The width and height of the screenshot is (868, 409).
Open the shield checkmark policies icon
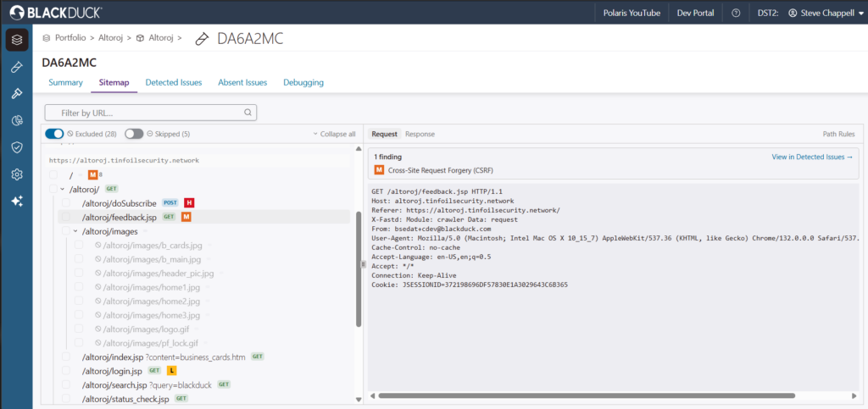(17, 147)
